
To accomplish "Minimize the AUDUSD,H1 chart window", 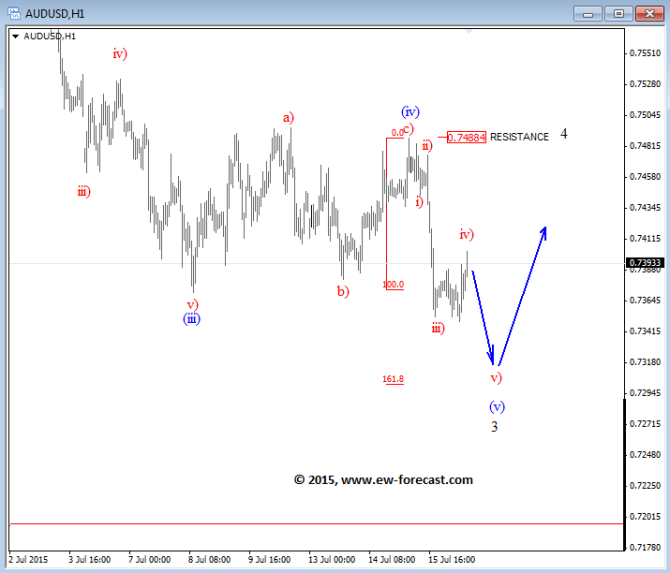I will (x=588, y=14).
